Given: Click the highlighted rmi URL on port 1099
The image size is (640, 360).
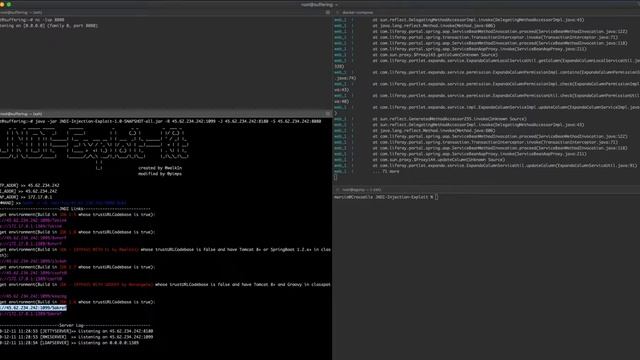Looking at the screenshot, I should click(x=33, y=308).
